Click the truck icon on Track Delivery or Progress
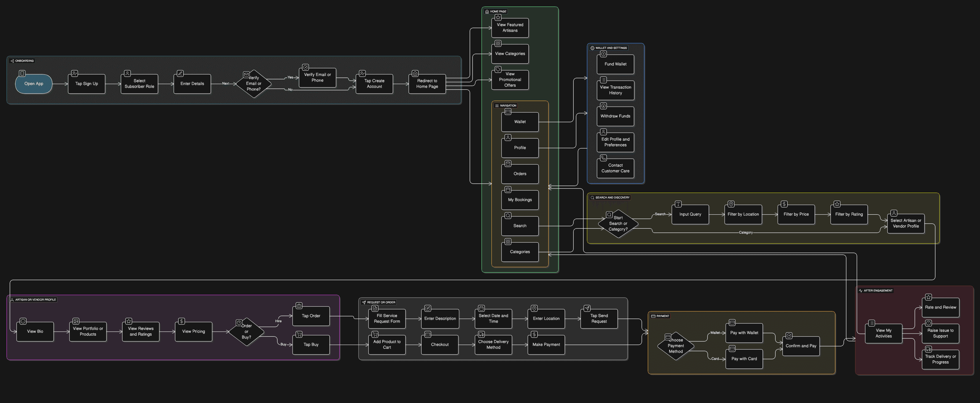The image size is (980, 403). click(928, 349)
